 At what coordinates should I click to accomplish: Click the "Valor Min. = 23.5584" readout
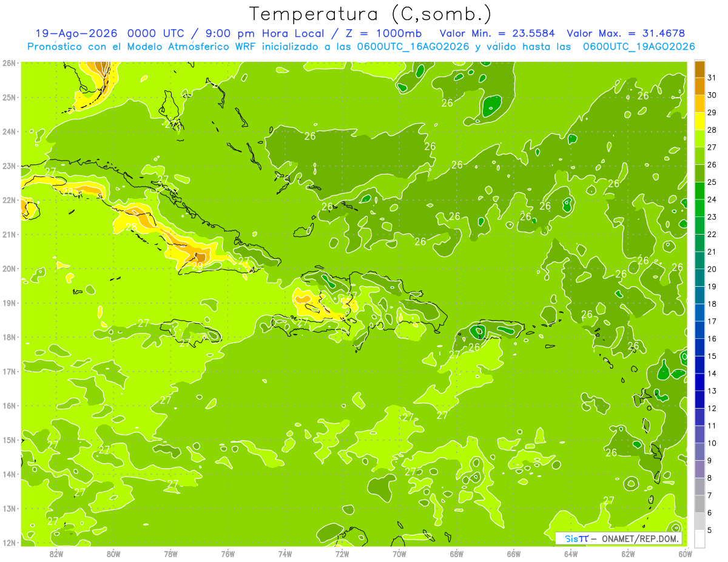tap(497, 33)
